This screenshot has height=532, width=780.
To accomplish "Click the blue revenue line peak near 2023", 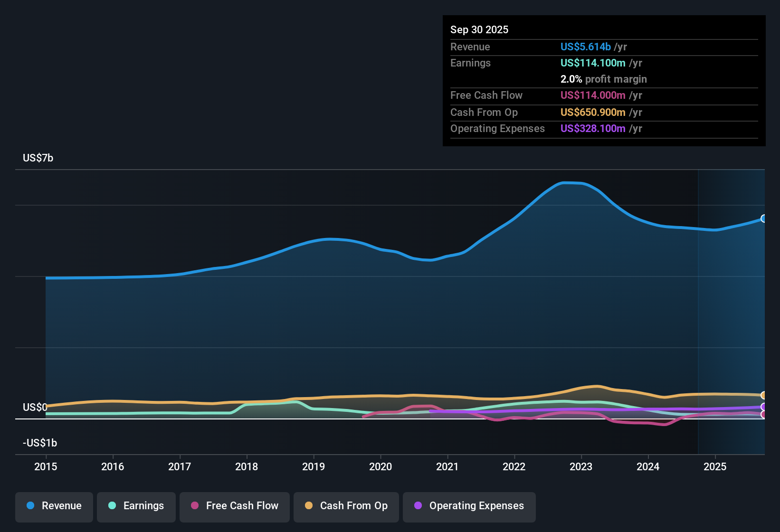I will (x=572, y=182).
